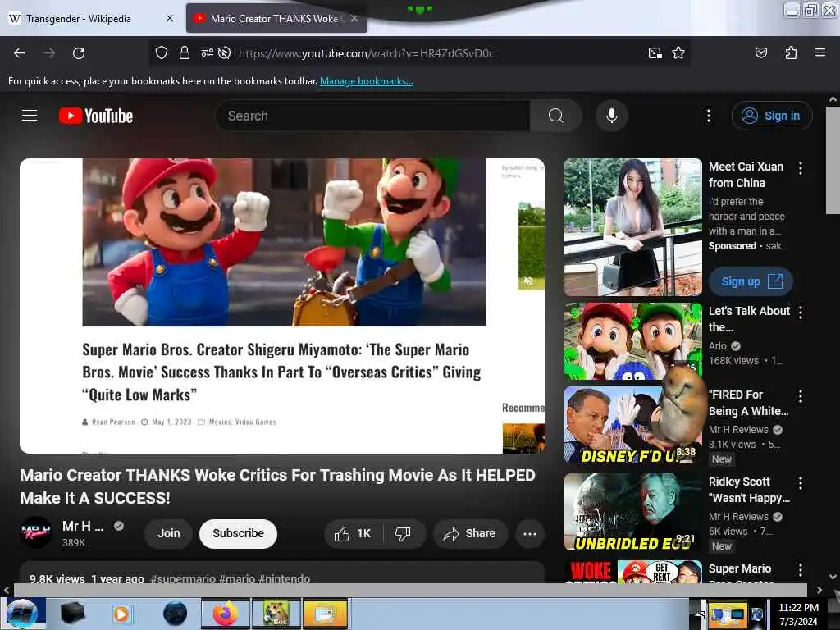
Task: Open the dark globe taskbar icon
Action: tap(176, 614)
